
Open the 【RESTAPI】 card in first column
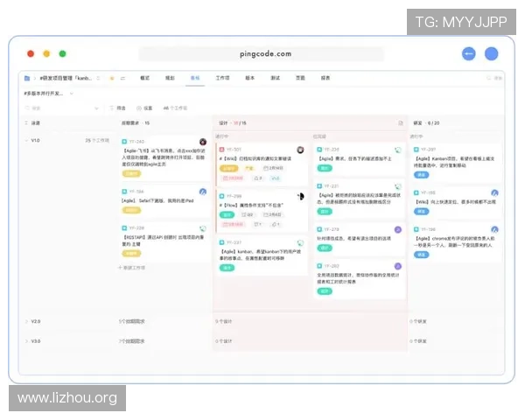click(x=164, y=241)
